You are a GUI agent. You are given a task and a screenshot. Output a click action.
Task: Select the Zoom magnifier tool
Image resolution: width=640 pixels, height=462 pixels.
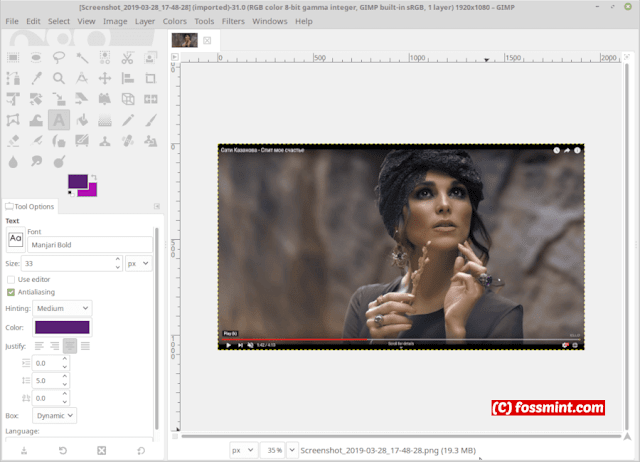point(59,78)
